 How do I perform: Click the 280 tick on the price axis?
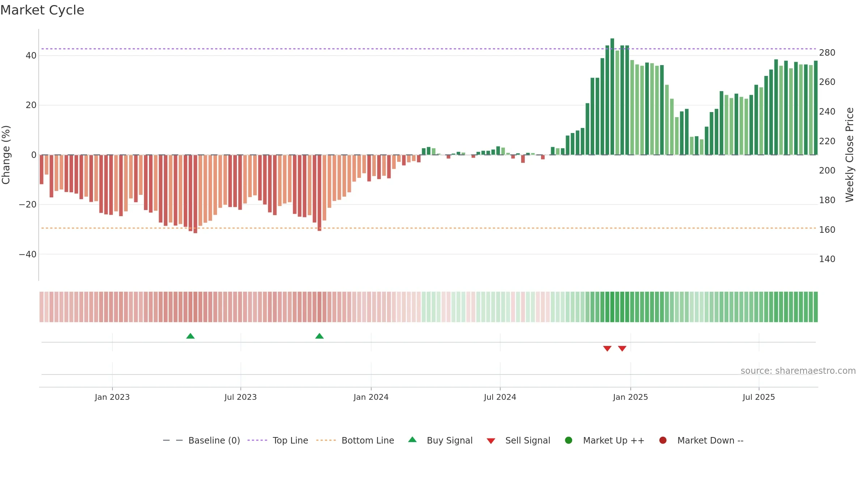coord(827,53)
